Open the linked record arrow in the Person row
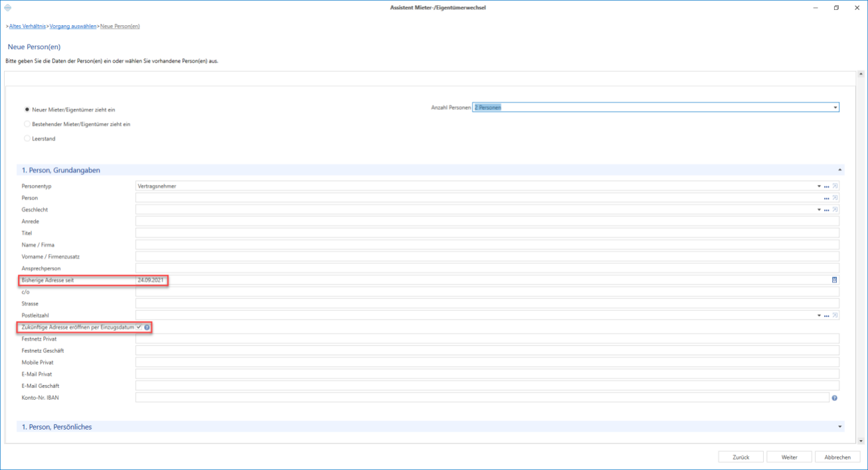Screen dimensions: 868x470 (835, 198)
